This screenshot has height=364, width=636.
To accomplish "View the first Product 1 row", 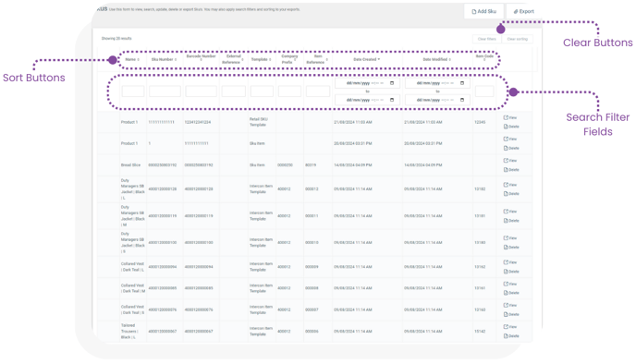I will coord(510,117).
